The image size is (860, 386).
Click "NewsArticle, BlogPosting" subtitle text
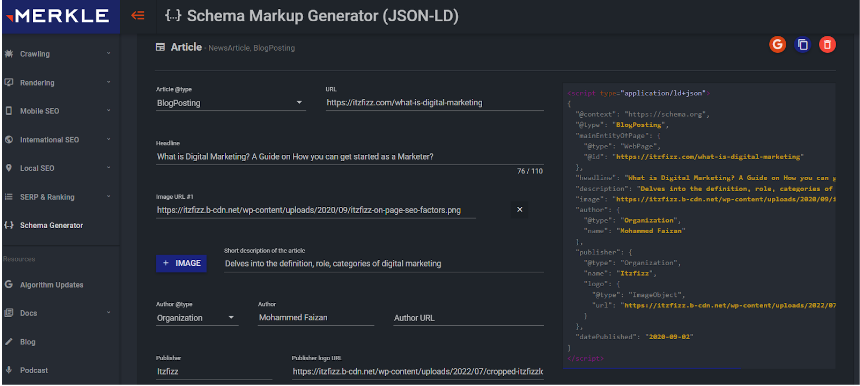(252, 48)
